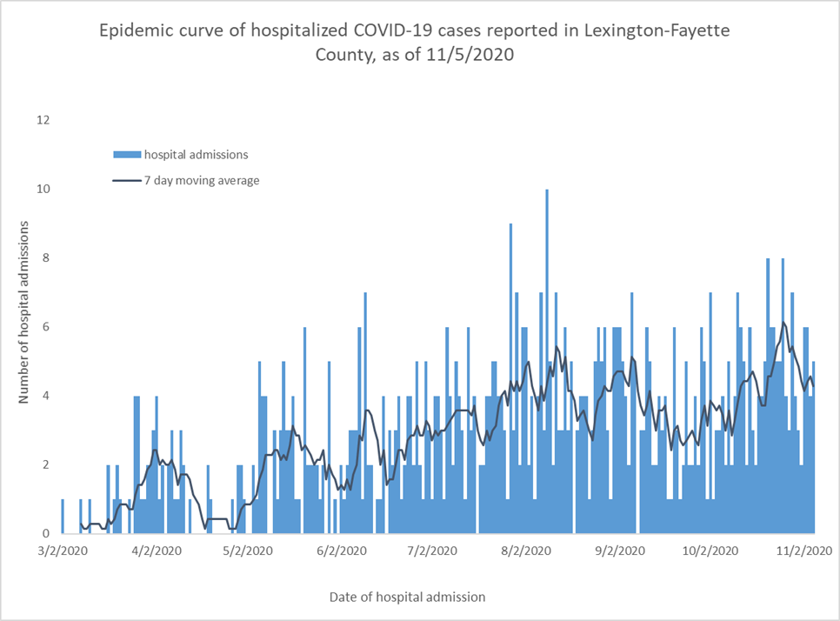Image resolution: width=840 pixels, height=621 pixels.
Task: Click the 8/2/2020 x-axis date label
Action: (x=526, y=551)
